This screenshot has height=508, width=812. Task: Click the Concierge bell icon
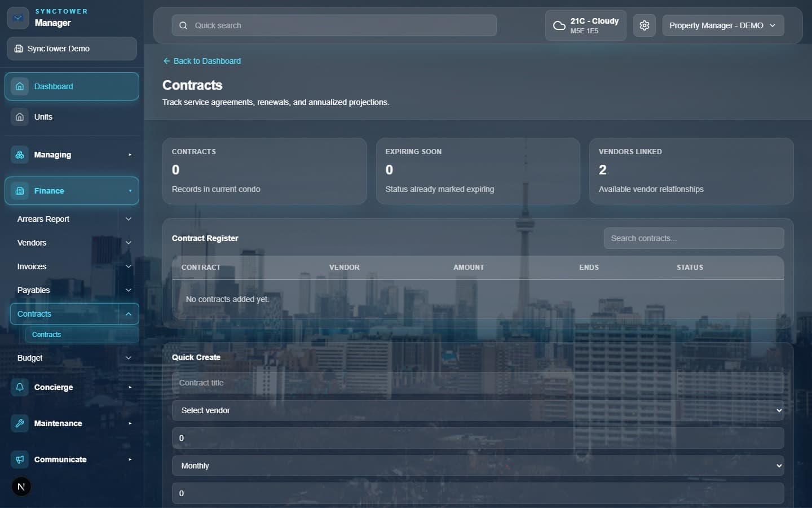click(20, 387)
